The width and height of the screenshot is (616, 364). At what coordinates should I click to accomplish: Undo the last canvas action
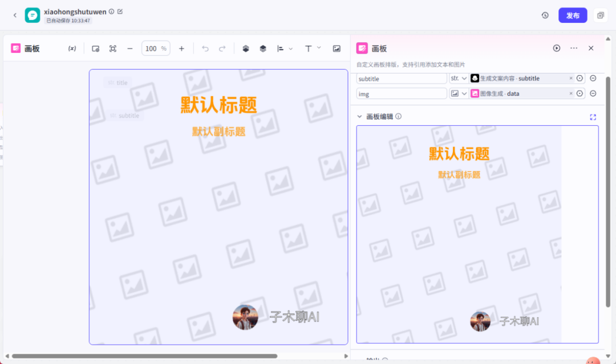pos(205,48)
